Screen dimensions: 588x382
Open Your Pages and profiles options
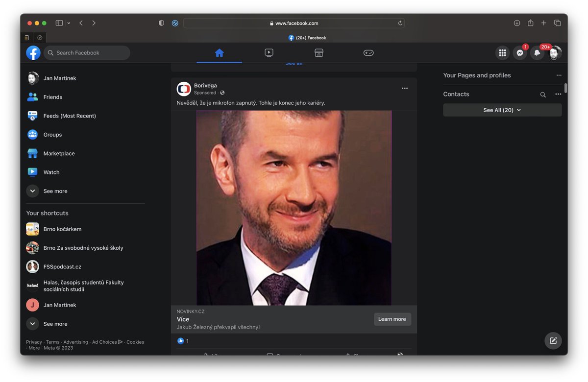tap(559, 75)
